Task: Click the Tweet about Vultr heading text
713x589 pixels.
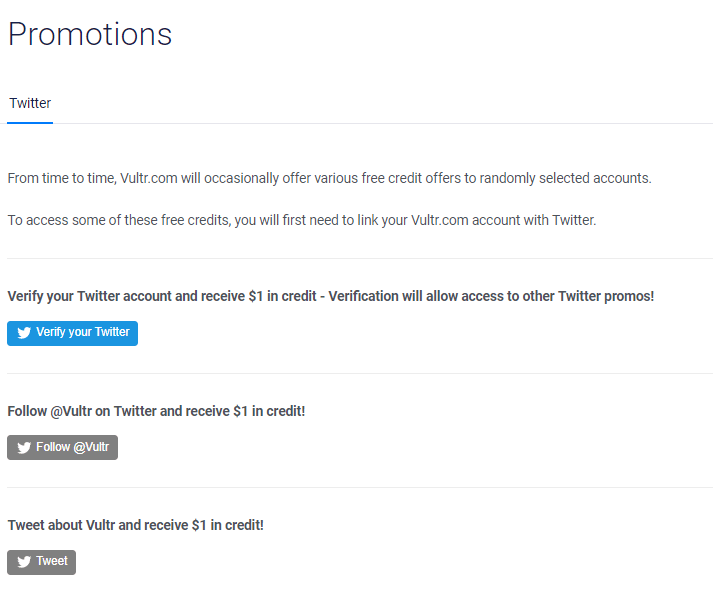Action: (136, 525)
